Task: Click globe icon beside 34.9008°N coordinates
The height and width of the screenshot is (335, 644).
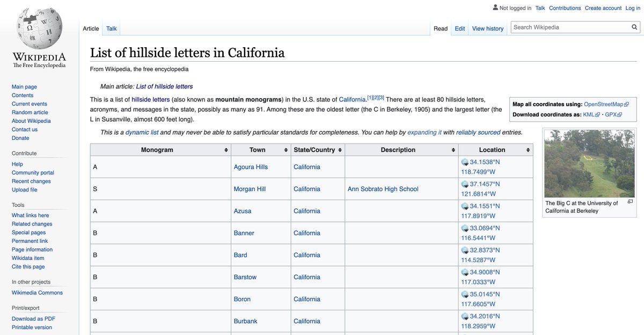Action: point(465,272)
